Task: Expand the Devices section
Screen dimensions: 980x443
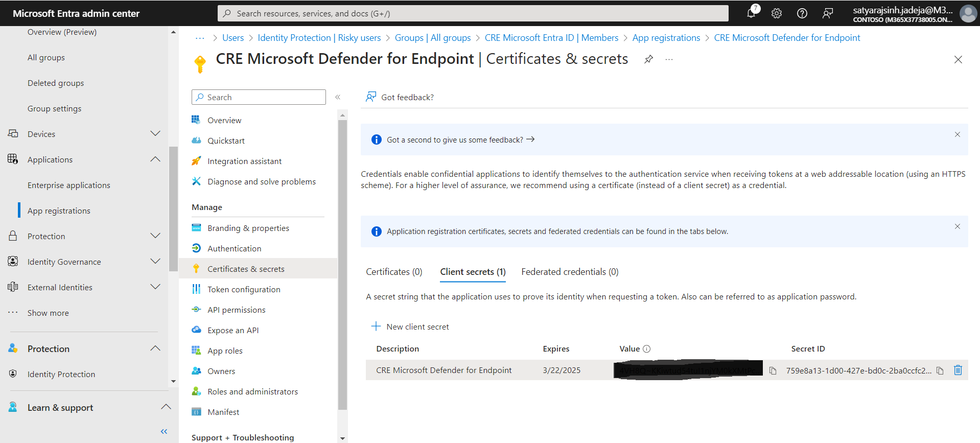Action: [155, 134]
